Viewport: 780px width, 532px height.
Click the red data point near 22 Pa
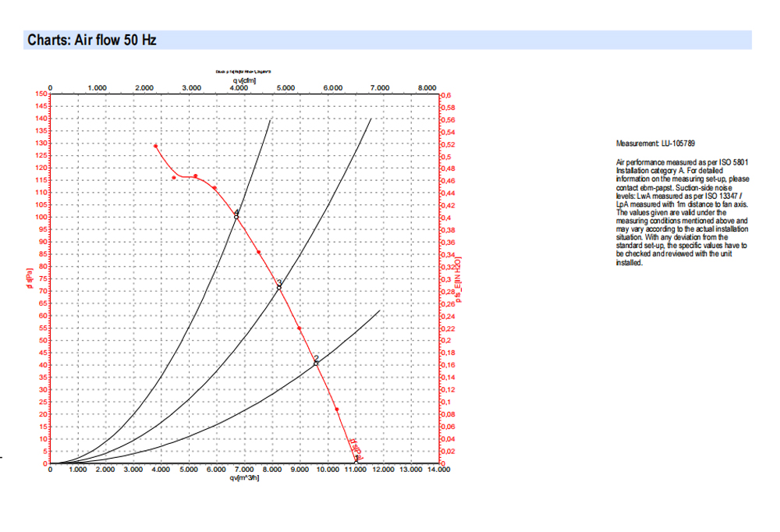coord(337,410)
